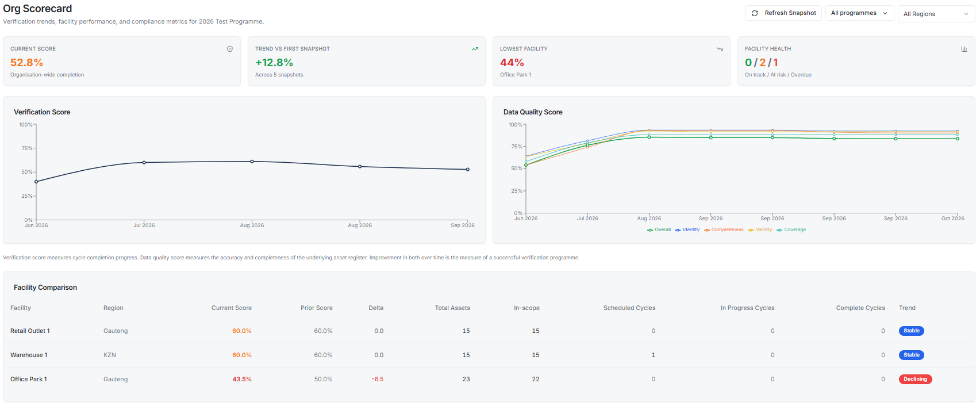Viewport: 980px width, 406px height.
Task: Toggle the Overall series in legend
Action: click(x=659, y=230)
